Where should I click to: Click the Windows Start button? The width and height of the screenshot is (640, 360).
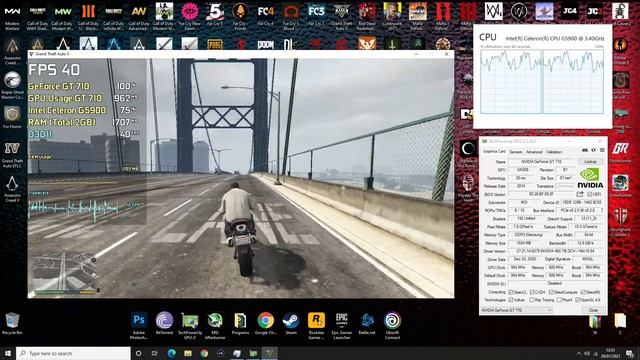[8, 353]
